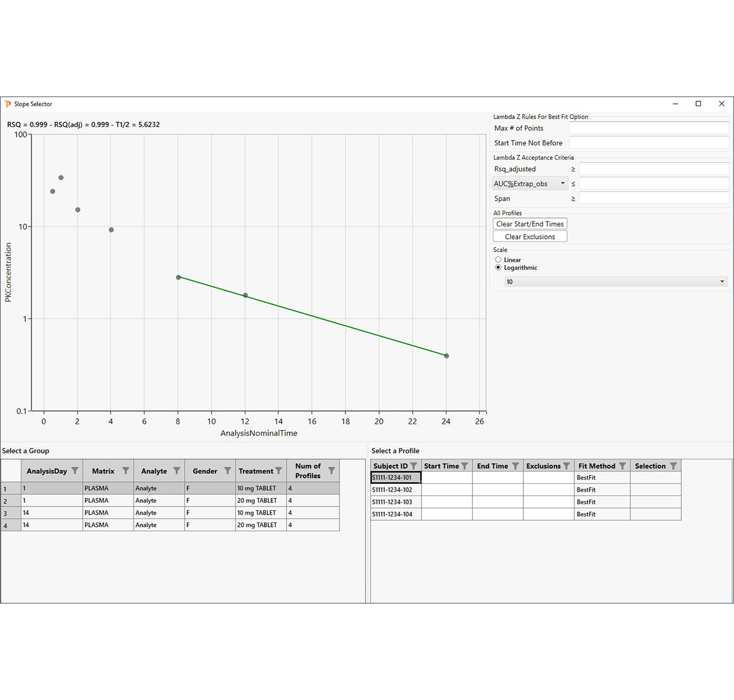The image size is (734, 700).
Task: Click Start Time Not Before field
Action: [x=649, y=143]
